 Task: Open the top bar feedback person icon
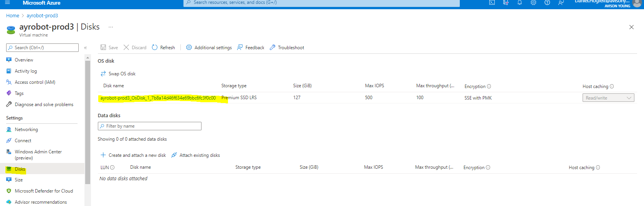click(561, 2)
